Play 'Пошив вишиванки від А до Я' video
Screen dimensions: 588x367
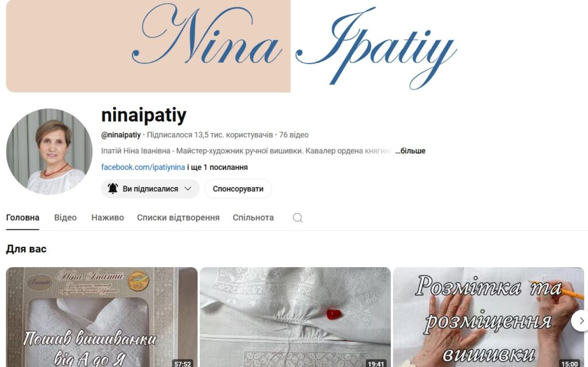(102, 317)
